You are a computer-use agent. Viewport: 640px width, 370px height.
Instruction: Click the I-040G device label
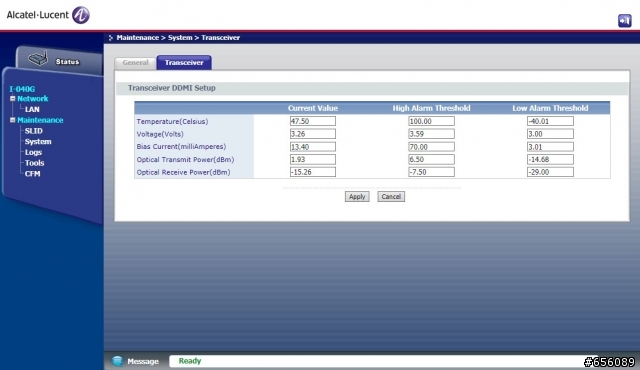(22, 89)
